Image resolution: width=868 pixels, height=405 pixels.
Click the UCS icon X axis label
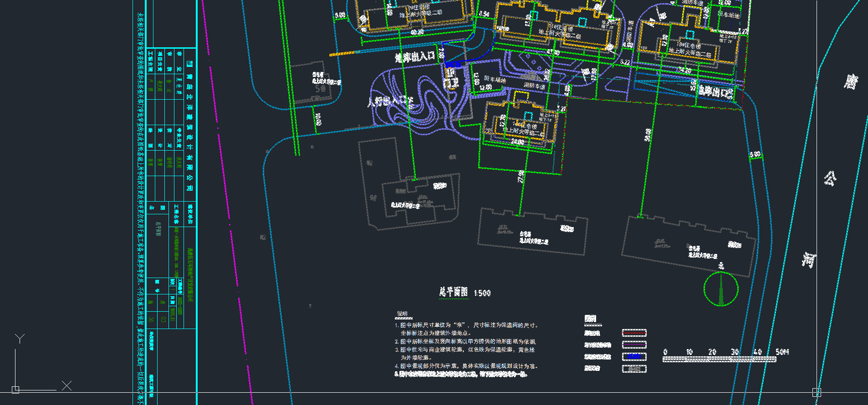[66, 385]
